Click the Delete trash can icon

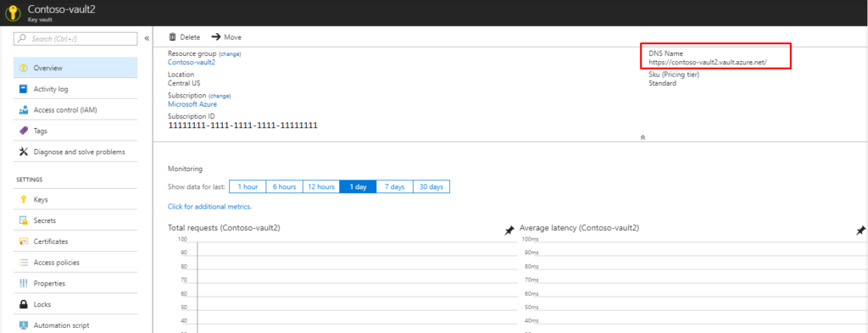click(x=173, y=37)
